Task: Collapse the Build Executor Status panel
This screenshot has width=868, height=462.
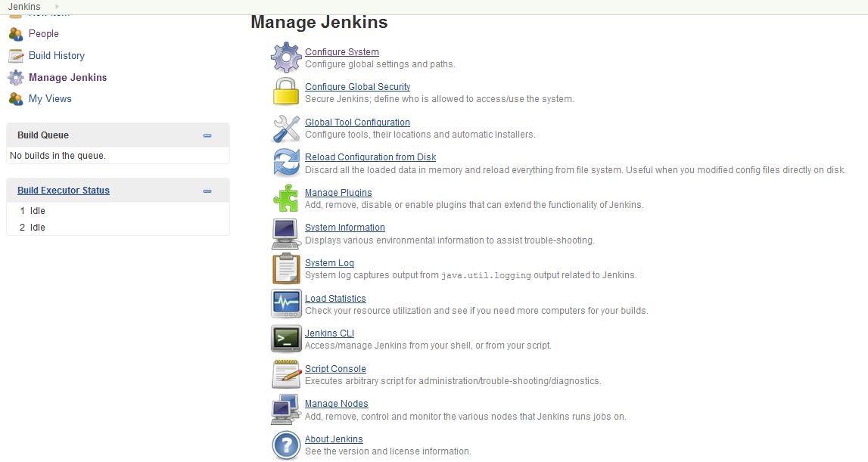Action: click(x=207, y=191)
